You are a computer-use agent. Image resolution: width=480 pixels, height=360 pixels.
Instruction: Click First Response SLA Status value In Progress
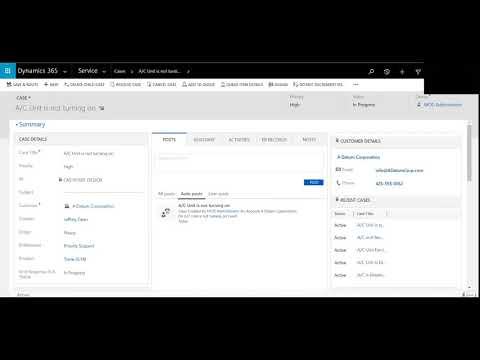click(x=74, y=273)
